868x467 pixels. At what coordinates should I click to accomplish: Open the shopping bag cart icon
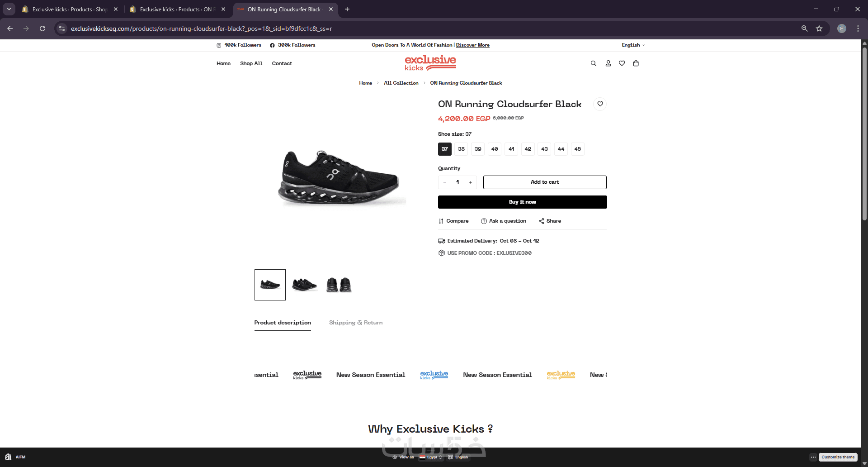coord(636,63)
